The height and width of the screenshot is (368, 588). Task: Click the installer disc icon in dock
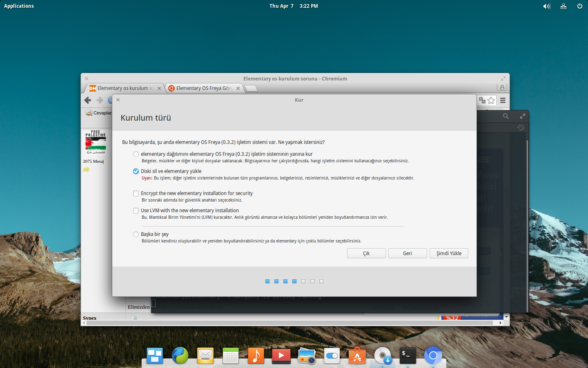click(383, 356)
